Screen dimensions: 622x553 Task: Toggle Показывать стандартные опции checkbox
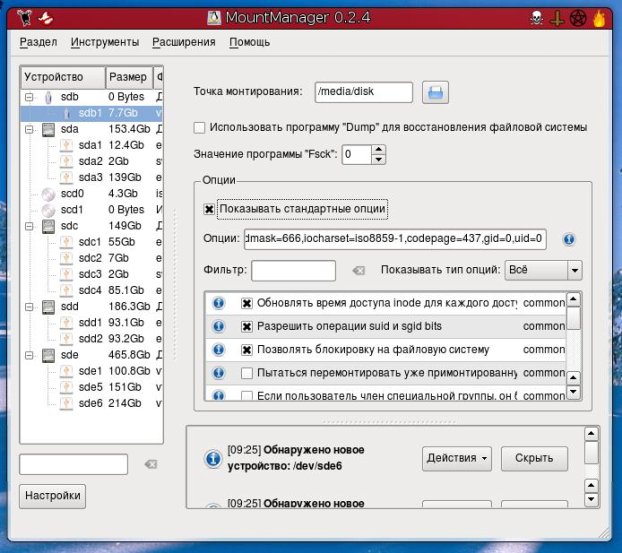209,209
